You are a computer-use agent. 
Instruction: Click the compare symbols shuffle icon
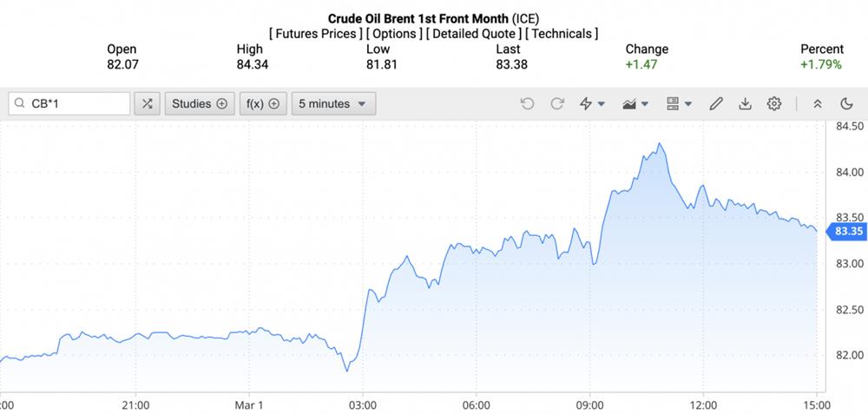[147, 104]
